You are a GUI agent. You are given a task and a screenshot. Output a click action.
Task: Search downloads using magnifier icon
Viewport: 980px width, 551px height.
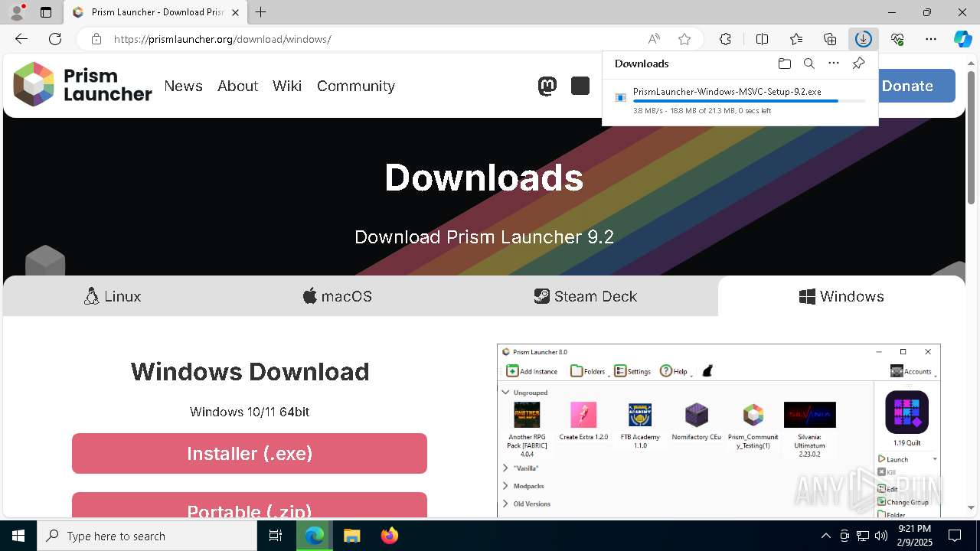pos(808,64)
